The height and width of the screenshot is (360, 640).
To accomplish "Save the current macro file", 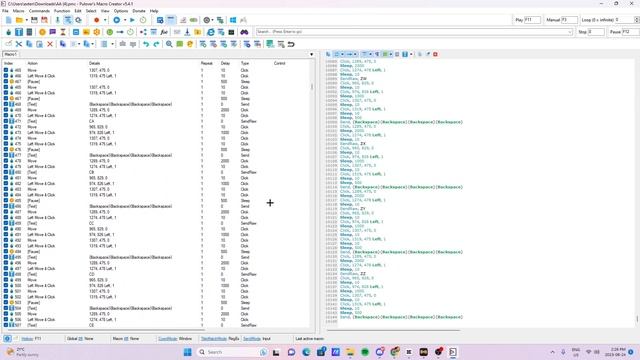I will tap(34, 20).
